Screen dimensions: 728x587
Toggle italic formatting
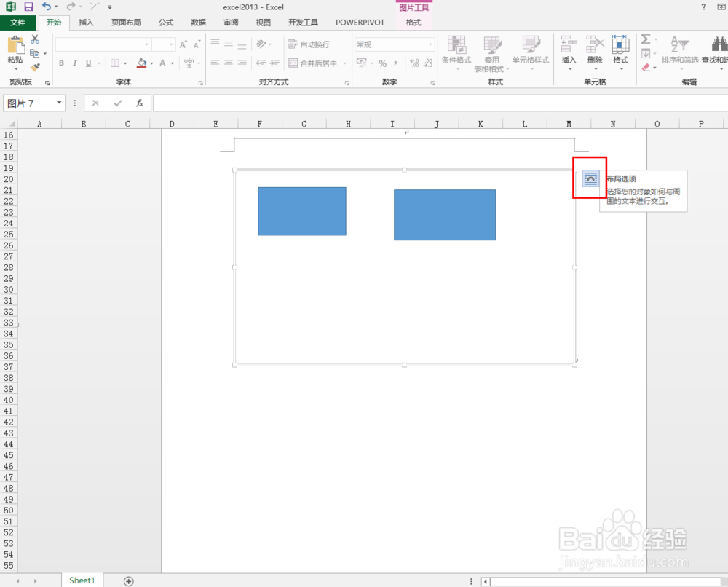coord(75,63)
